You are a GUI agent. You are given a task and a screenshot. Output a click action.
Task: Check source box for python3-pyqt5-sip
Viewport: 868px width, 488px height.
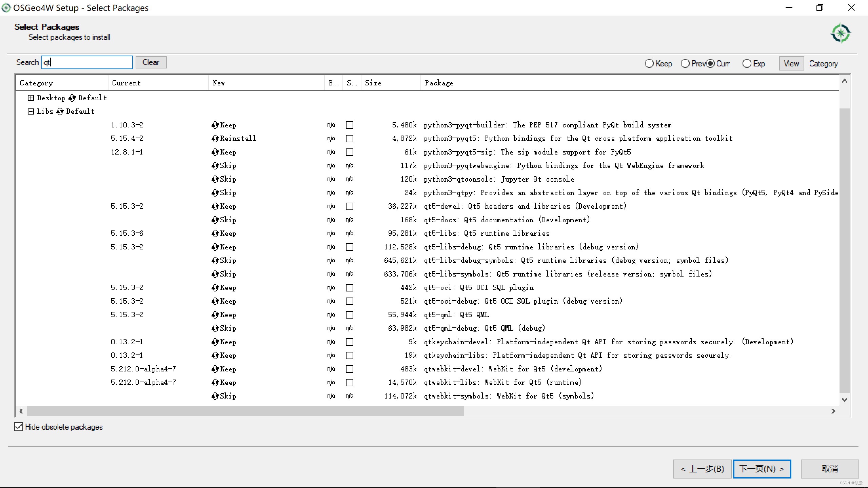[350, 152]
